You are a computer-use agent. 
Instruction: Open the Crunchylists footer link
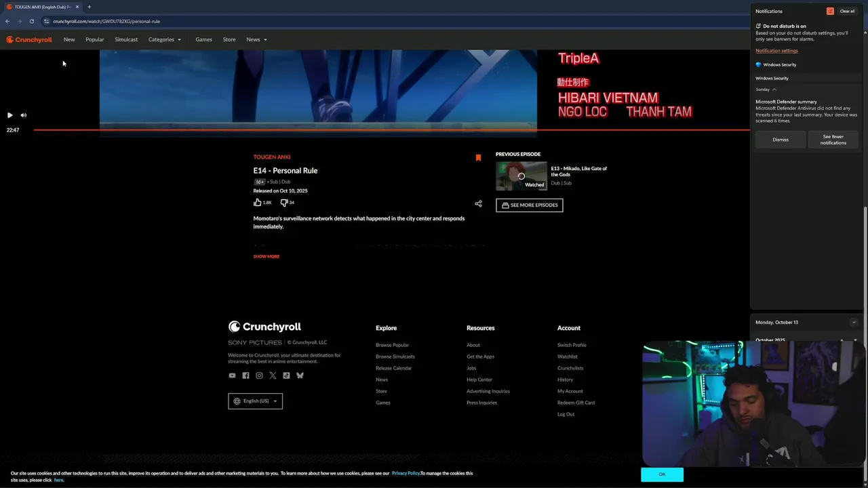coord(570,368)
